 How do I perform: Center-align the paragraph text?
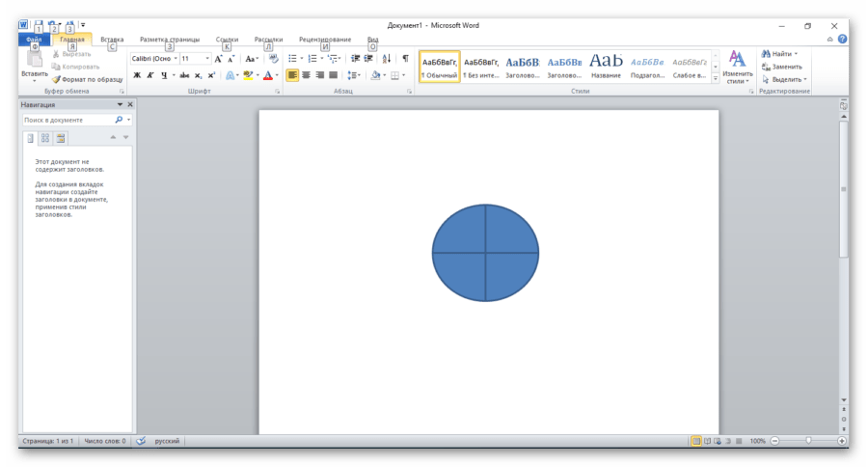click(307, 75)
